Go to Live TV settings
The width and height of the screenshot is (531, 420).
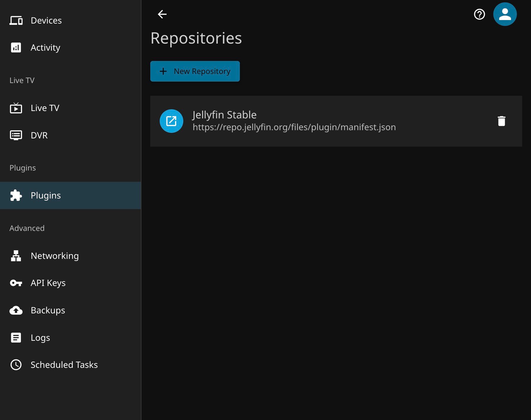(x=70, y=108)
